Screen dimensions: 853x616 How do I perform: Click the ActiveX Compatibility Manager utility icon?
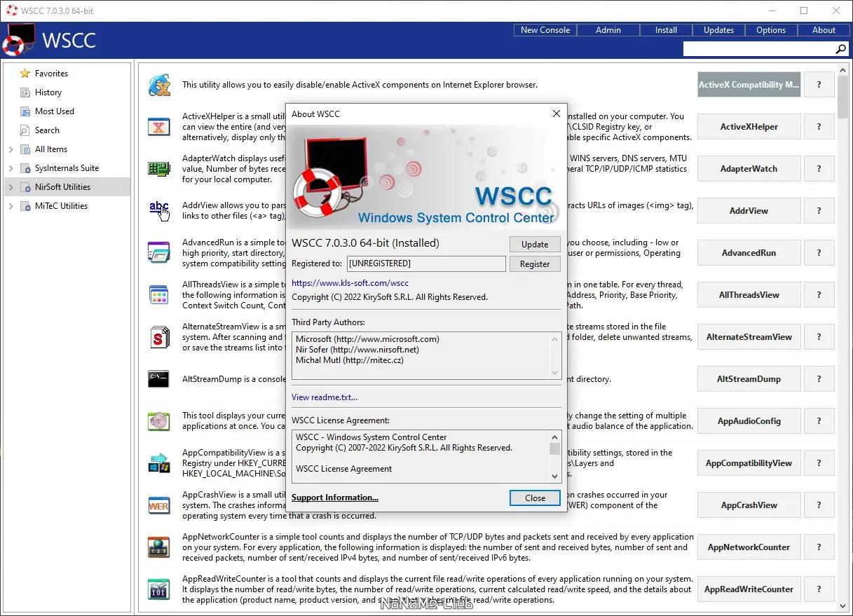tap(159, 85)
